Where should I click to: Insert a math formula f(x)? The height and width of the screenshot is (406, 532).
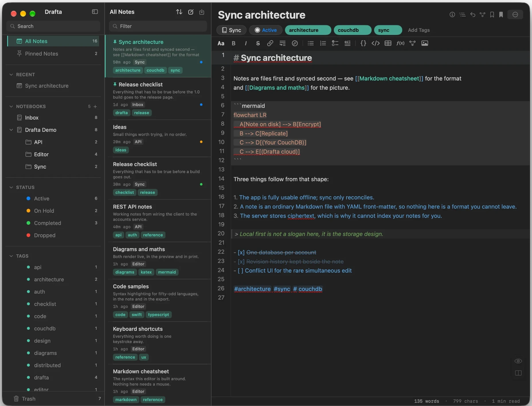coord(400,43)
